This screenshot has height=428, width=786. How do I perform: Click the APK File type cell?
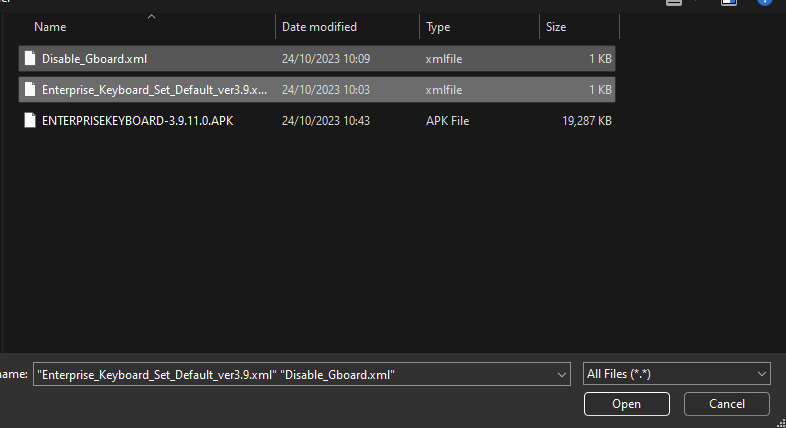coord(448,121)
